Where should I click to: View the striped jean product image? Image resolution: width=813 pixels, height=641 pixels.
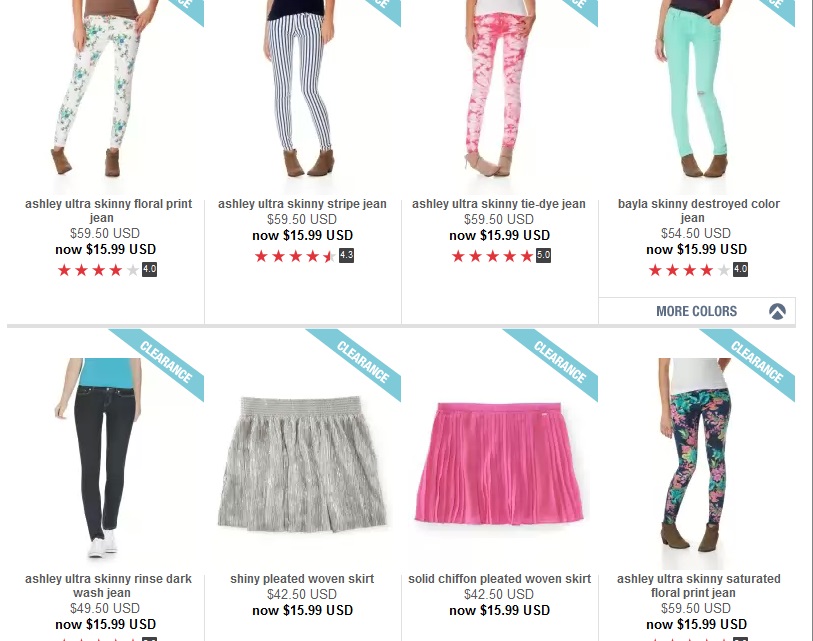tap(301, 88)
